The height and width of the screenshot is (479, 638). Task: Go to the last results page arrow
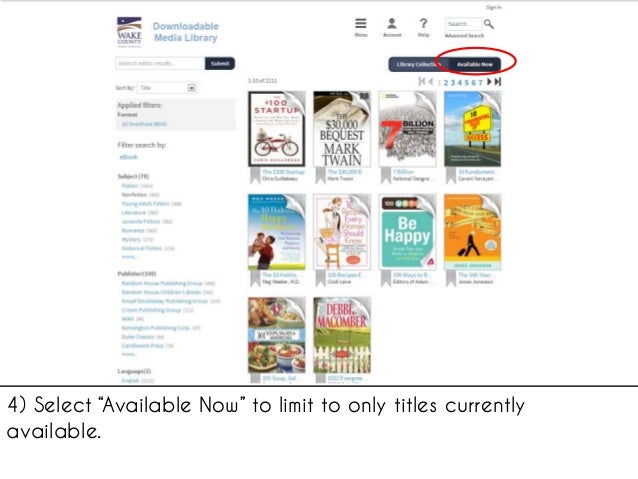click(x=498, y=82)
